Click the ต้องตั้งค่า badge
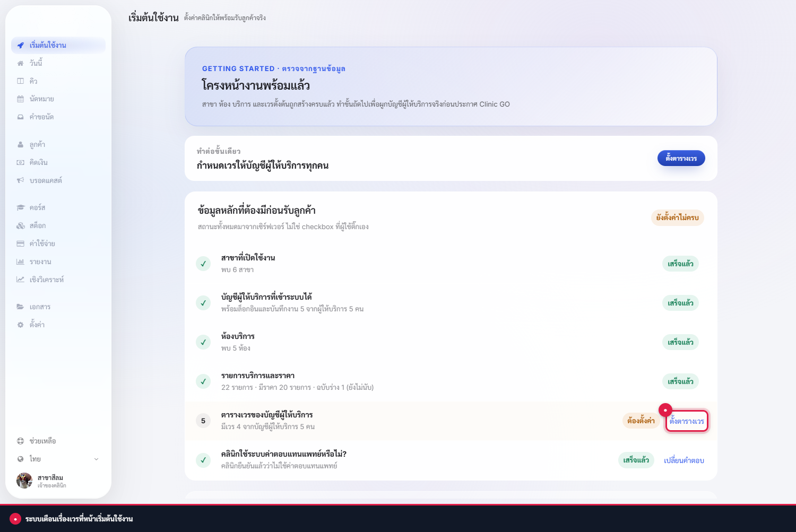Viewport: 796px width, 532px height. [x=641, y=421]
